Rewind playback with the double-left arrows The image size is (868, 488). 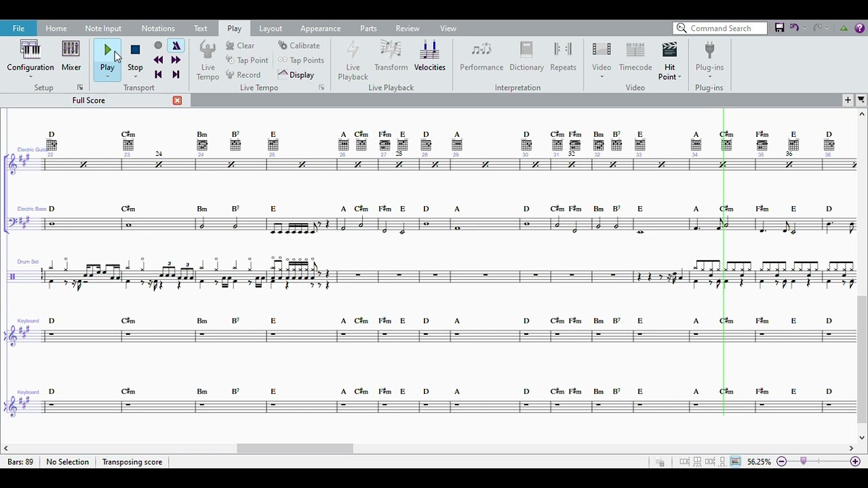click(x=158, y=60)
